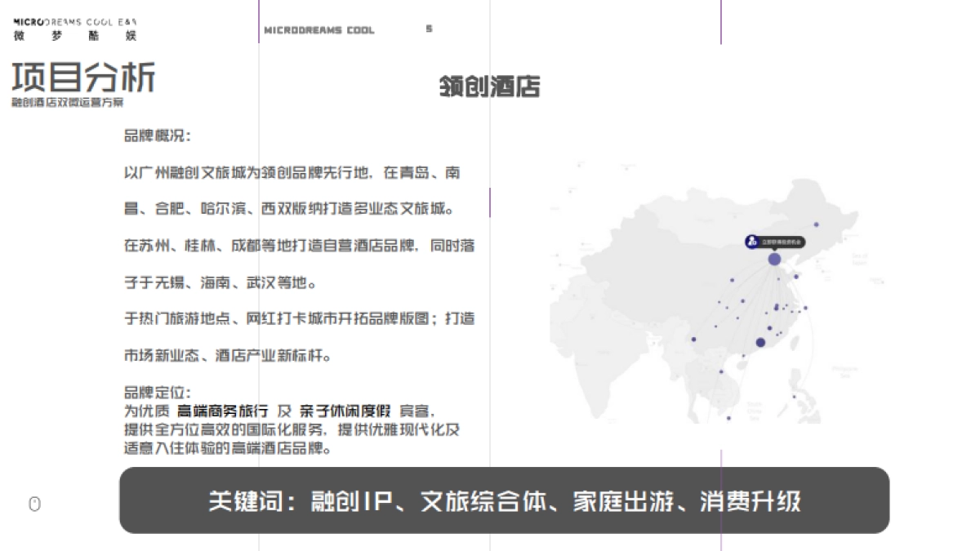The height and width of the screenshot is (551, 980).
Task: Click the line starting with 在苏州、桂林、成都
Action: tap(299, 246)
